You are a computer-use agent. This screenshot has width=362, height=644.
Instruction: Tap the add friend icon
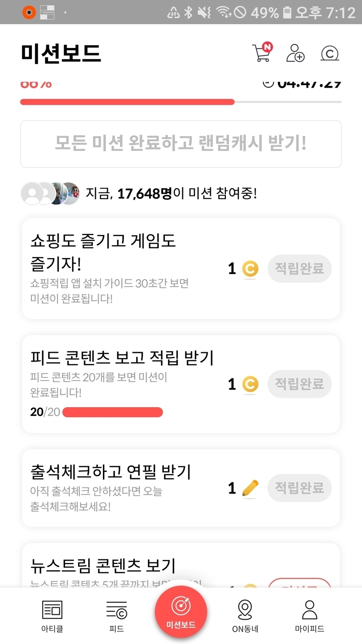click(295, 53)
